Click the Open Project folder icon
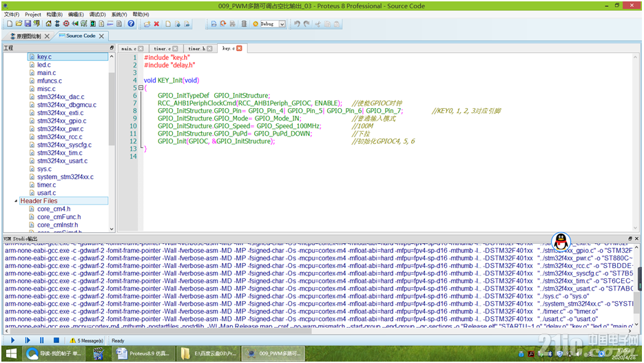The image size is (644, 363). [19, 24]
